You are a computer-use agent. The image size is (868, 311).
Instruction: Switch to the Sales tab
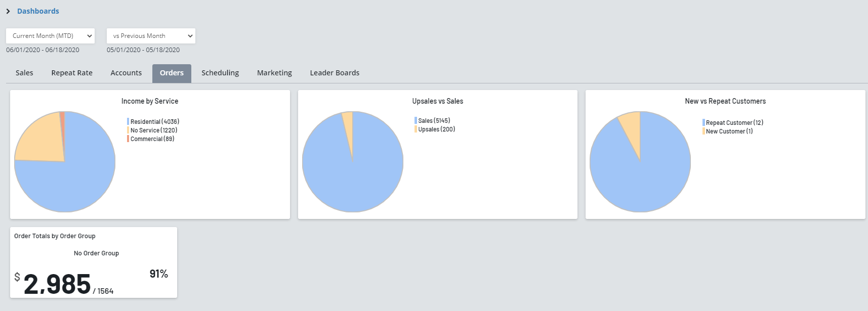click(x=24, y=73)
